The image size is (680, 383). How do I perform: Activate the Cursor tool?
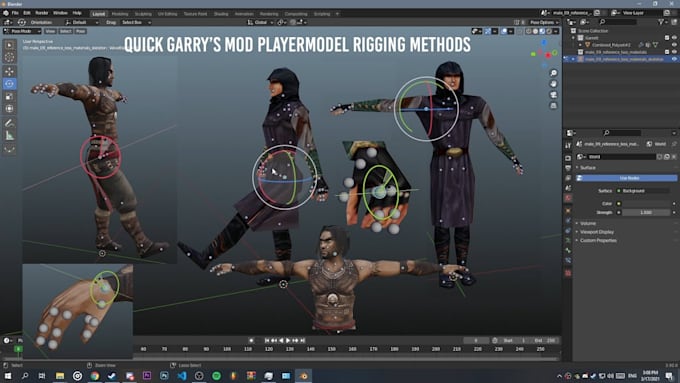tap(10, 58)
